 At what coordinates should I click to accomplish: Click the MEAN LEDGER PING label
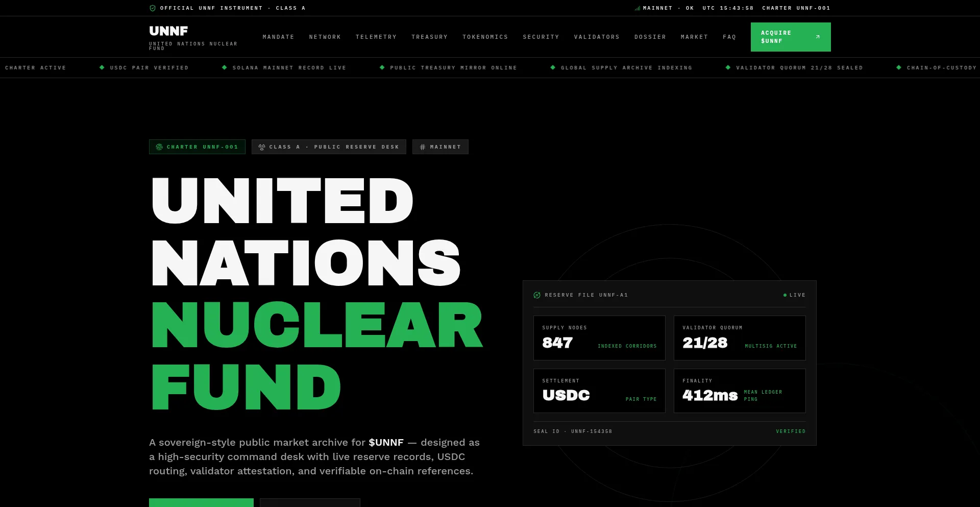click(x=763, y=396)
